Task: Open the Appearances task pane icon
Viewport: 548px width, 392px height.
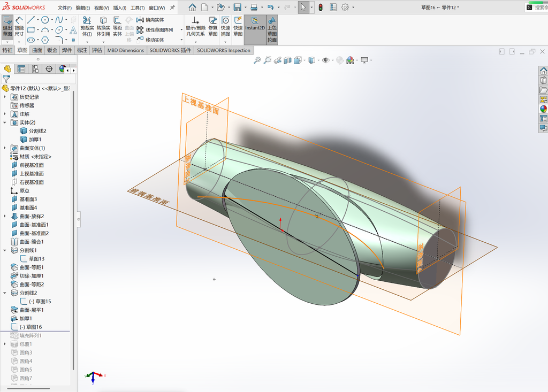Action: [x=543, y=109]
